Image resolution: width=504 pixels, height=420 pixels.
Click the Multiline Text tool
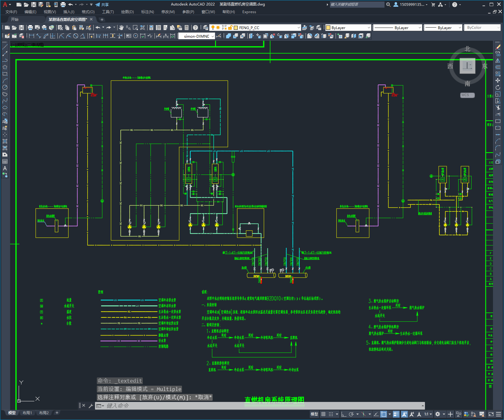5,168
